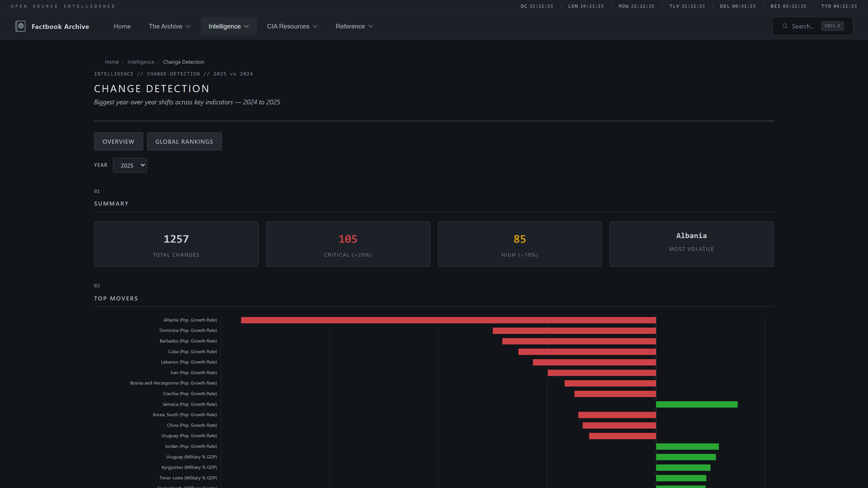Click the 1257 Total Changes card
868x488 pixels.
click(x=176, y=244)
